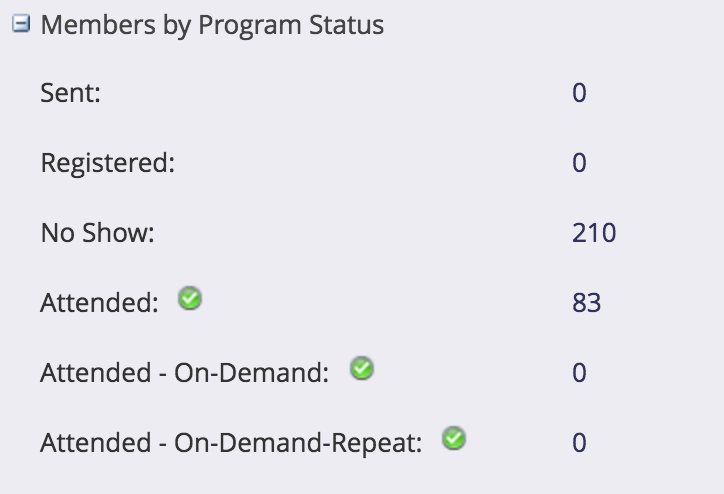This screenshot has width=724, height=494.
Task: Click the green success checkmark beside Attended
Action: click(x=190, y=298)
